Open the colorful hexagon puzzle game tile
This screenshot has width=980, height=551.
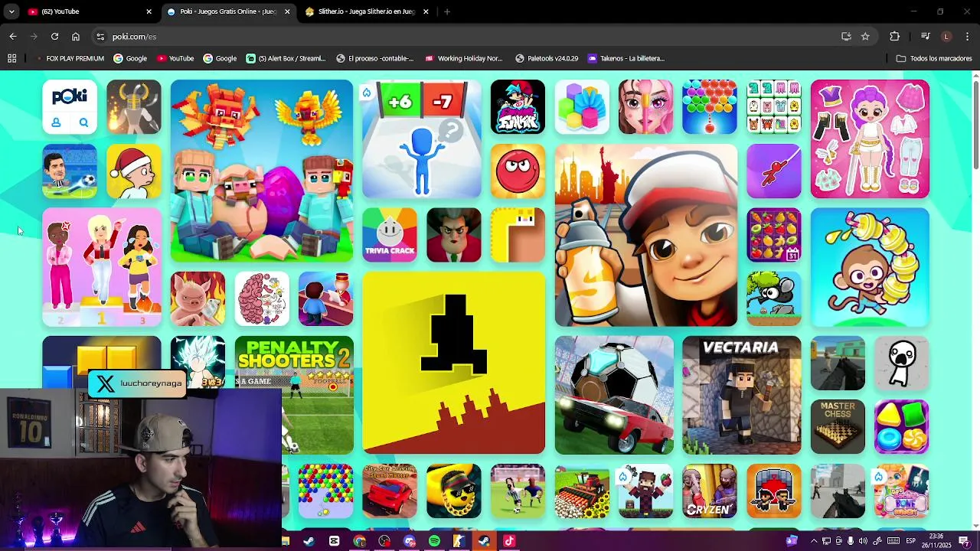tap(582, 106)
